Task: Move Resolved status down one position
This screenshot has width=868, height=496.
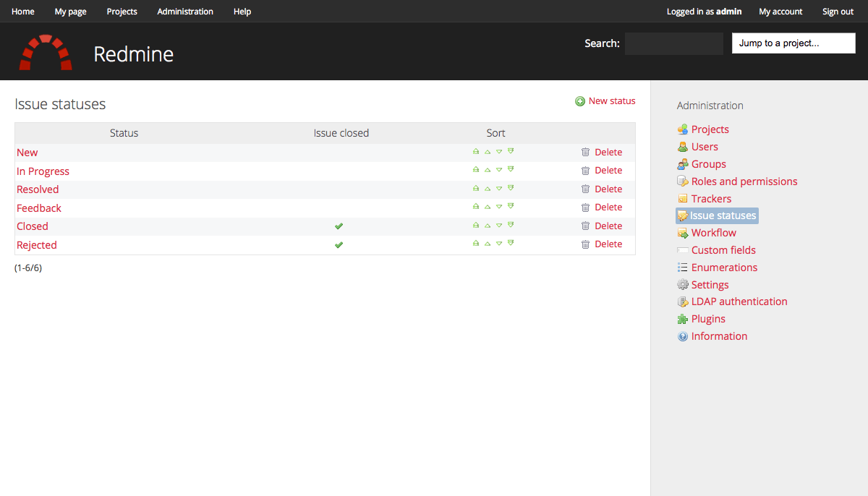Action: [x=499, y=188]
